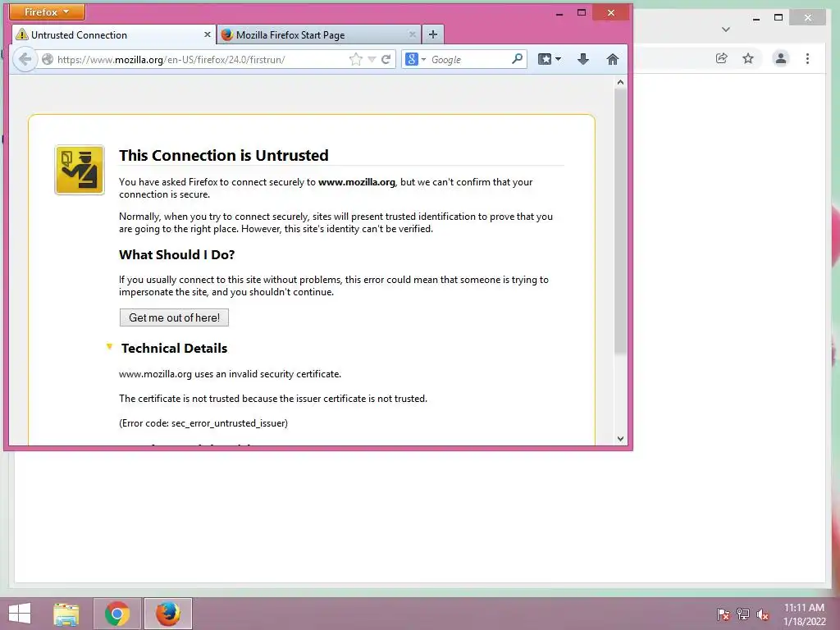
Task: Click the globe site identity icon
Action: point(48,59)
